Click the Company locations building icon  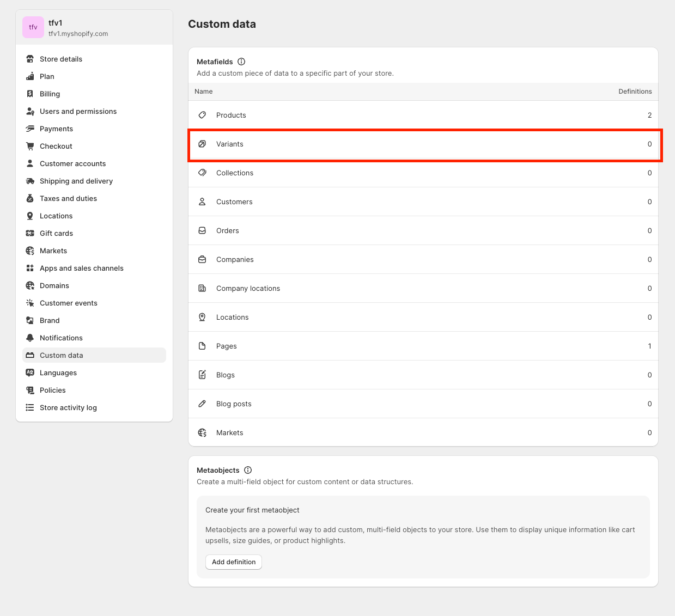tap(202, 288)
